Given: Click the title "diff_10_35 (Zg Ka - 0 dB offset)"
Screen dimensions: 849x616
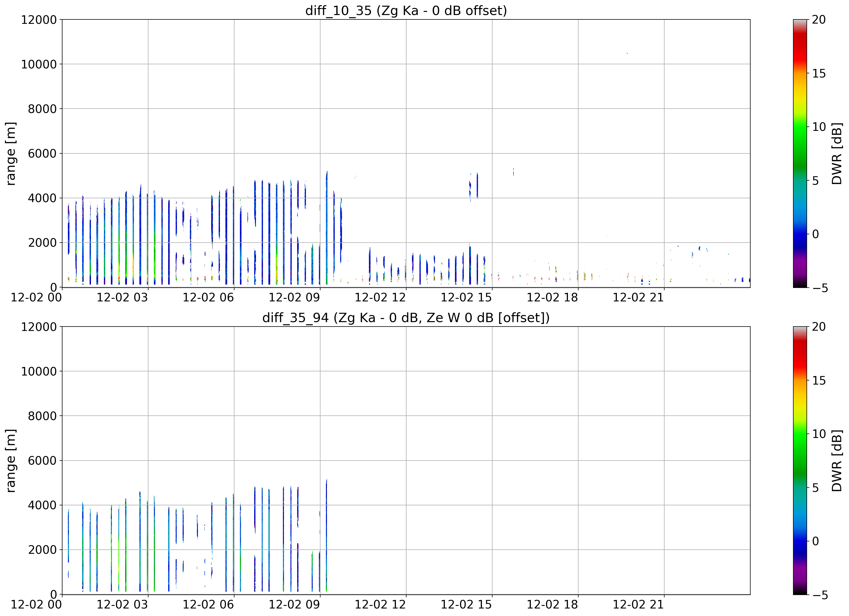Looking at the screenshot, I should (x=406, y=10).
